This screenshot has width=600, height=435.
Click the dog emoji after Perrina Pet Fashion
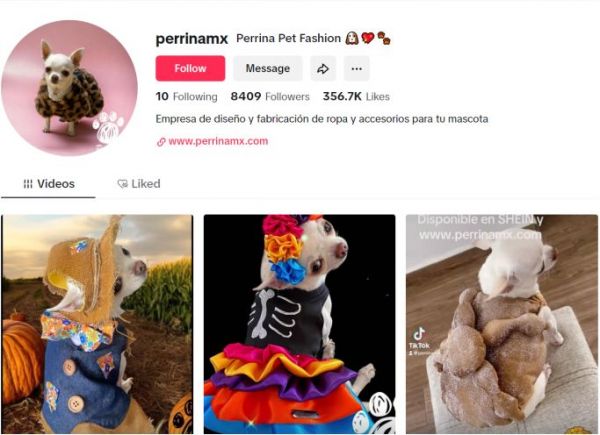pyautogui.click(x=352, y=38)
